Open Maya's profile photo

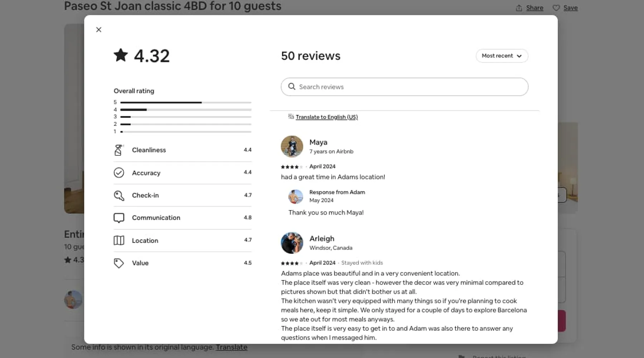(x=292, y=146)
